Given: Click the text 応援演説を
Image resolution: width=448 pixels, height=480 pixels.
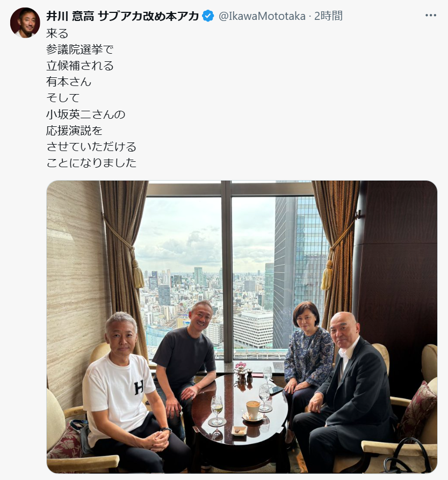Looking at the screenshot, I should (74, 131).
